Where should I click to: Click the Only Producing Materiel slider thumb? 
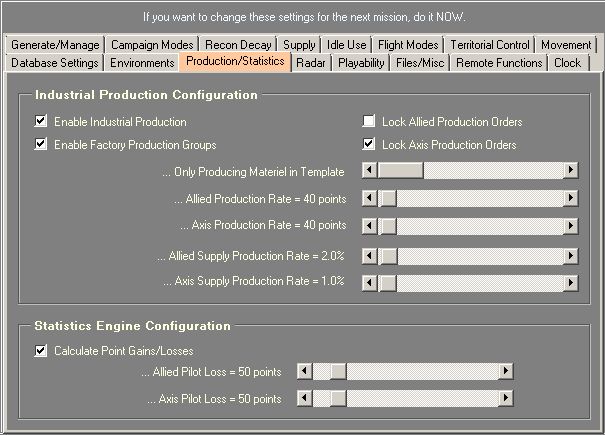(400, 171)
